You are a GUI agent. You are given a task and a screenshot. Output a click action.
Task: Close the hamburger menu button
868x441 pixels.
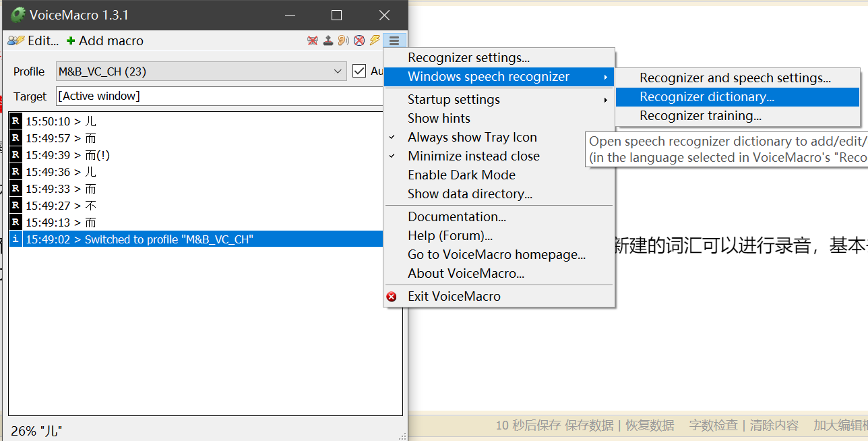394,40
